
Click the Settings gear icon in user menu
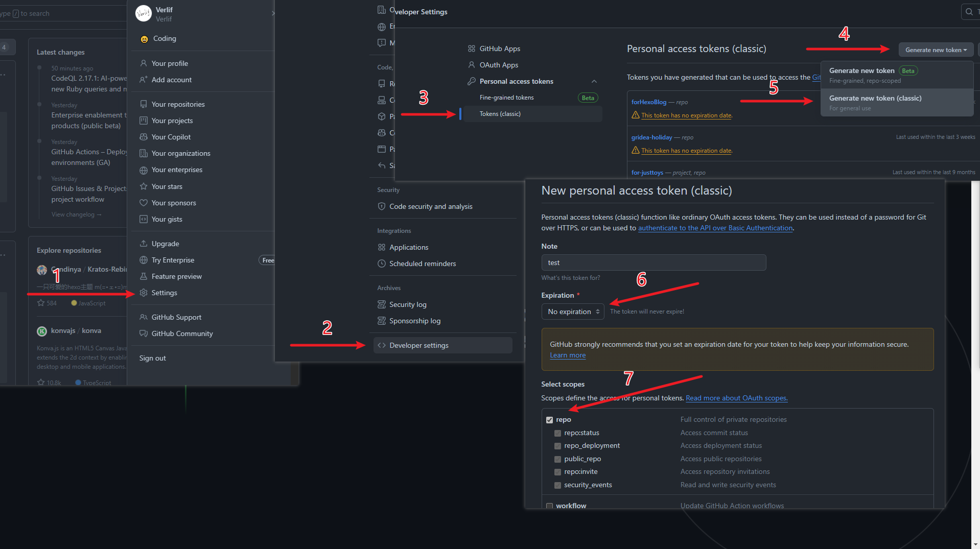pyautogui.click(x=144, y=293)
